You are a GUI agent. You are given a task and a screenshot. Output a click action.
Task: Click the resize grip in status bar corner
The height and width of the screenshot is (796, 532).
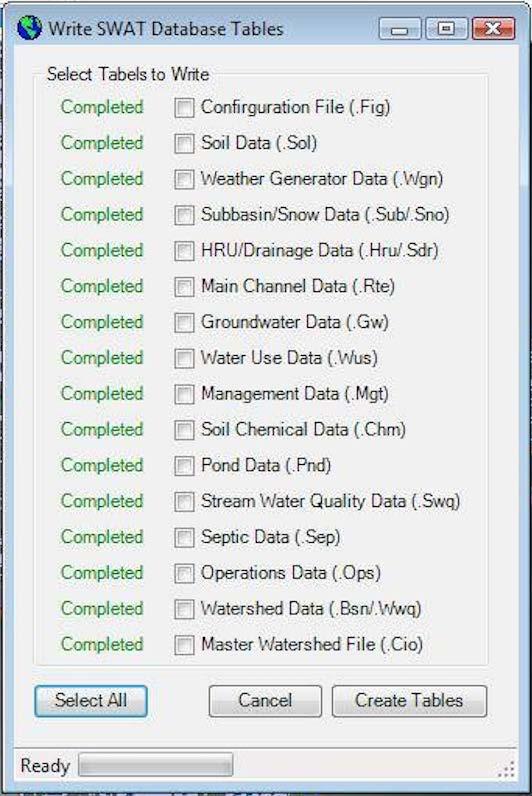click(507, 770)
